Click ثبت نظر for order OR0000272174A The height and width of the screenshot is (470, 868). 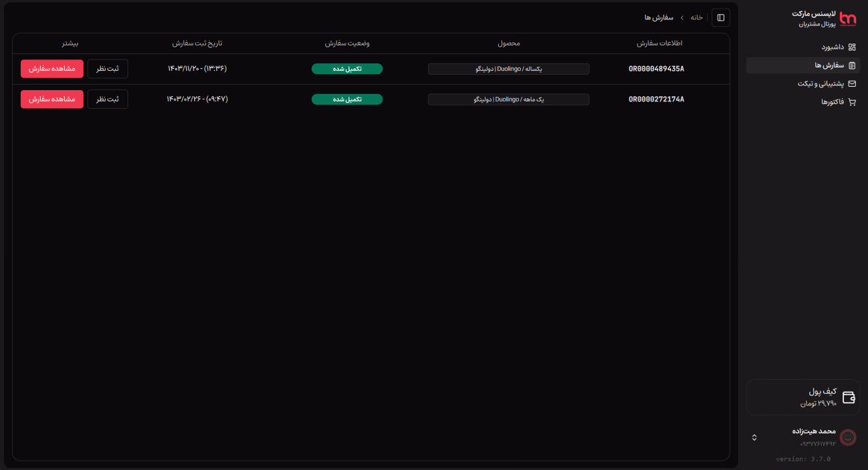[107, 99]
